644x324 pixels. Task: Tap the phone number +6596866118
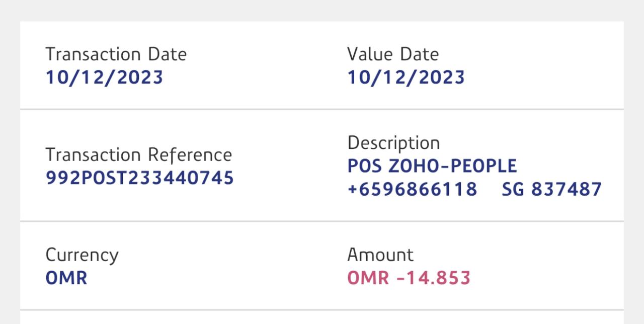(x=412, y=189)
